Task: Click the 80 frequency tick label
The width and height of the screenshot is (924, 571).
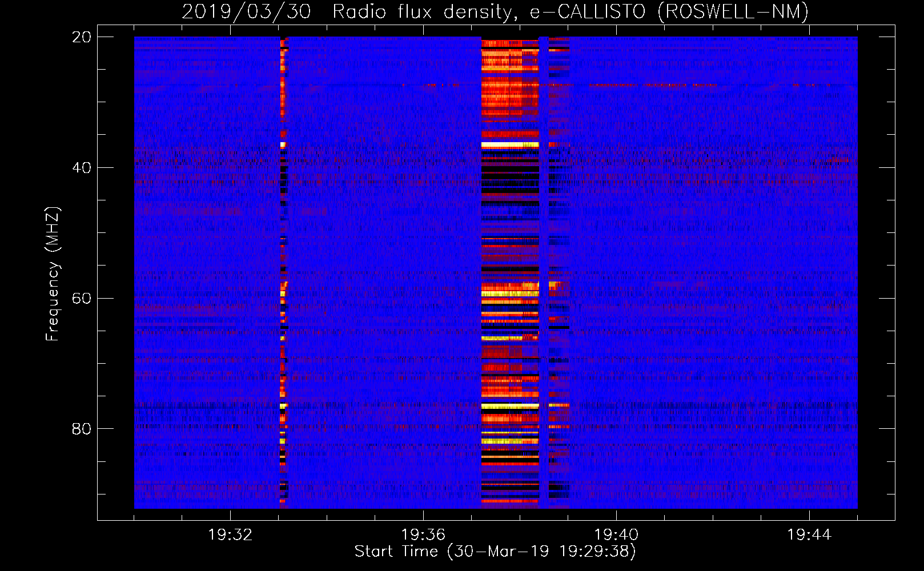Action: point(82,429)
